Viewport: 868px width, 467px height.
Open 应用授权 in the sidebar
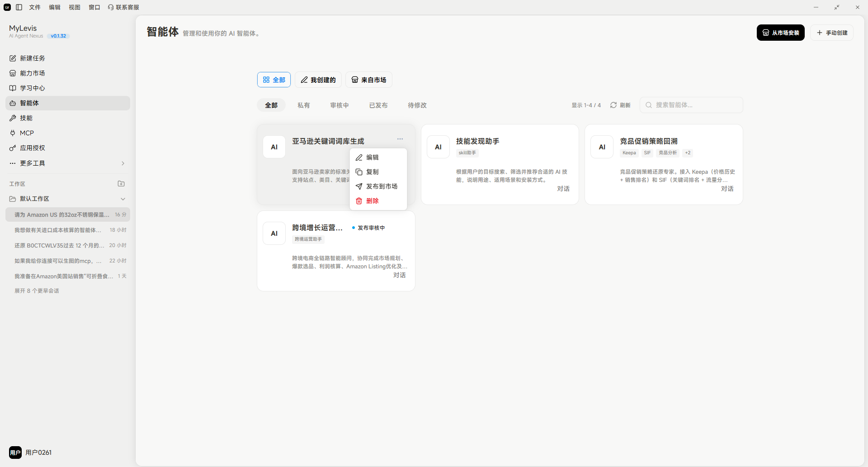[68, 148]
